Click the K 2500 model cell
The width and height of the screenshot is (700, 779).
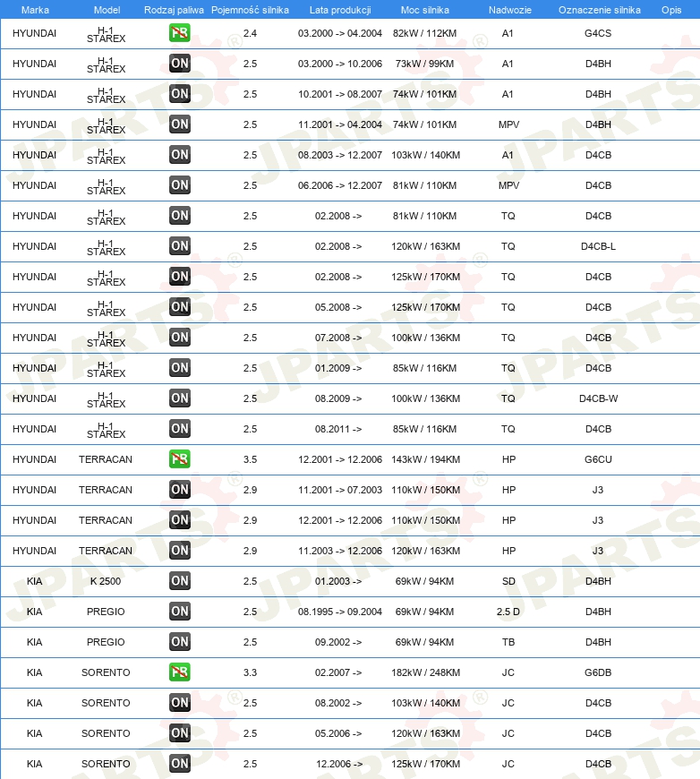click(106, 581)
